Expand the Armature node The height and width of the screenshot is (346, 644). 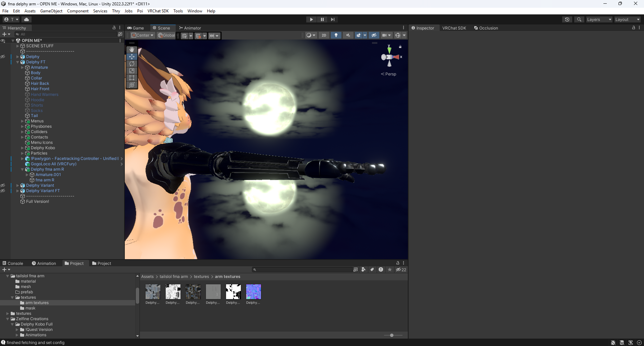[x=22, y=67]
